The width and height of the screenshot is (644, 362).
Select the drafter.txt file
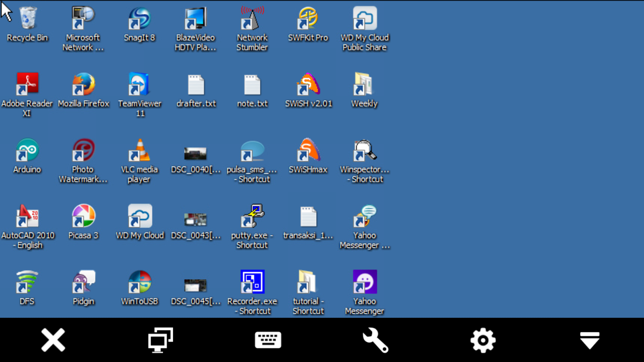(x=196, y=85)
